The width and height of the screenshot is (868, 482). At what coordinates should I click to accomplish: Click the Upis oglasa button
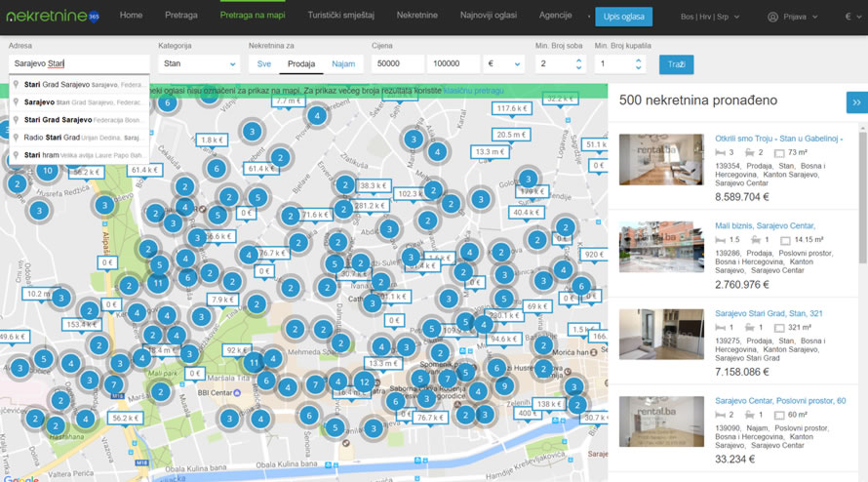623,17
